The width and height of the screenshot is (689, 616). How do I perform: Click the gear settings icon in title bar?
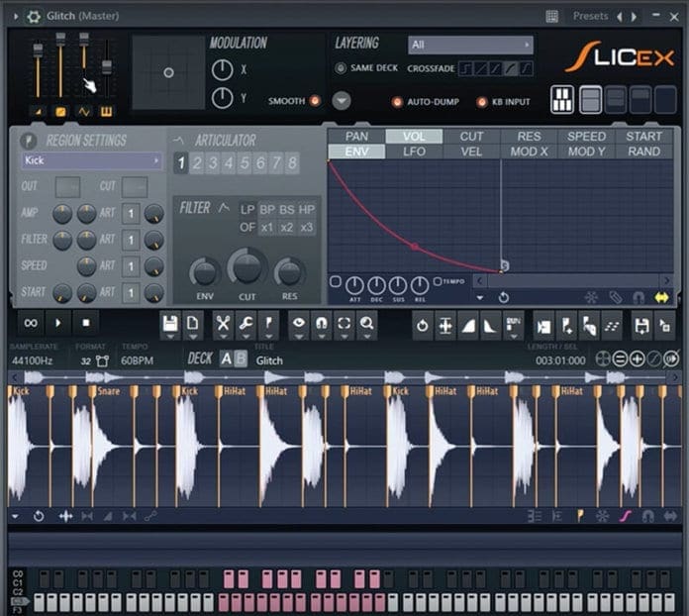[x=34, y=16]
